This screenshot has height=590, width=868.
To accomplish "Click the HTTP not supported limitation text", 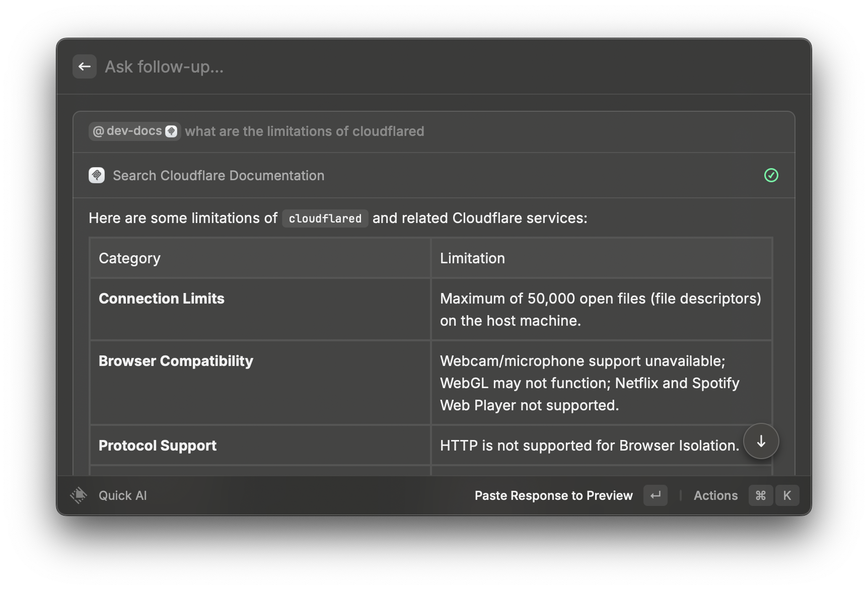I will pos(590,445).
